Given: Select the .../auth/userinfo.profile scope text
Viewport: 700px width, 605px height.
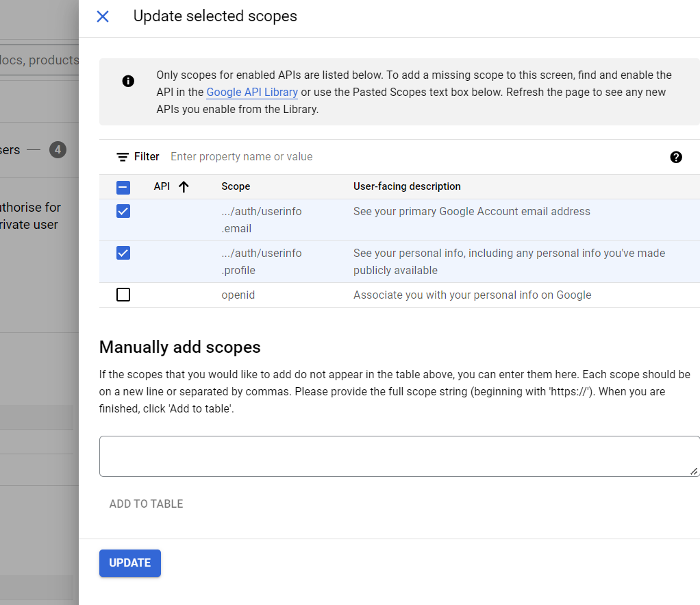Looking at the screenshot, I should pyautogui.click(x=262, y=262).
